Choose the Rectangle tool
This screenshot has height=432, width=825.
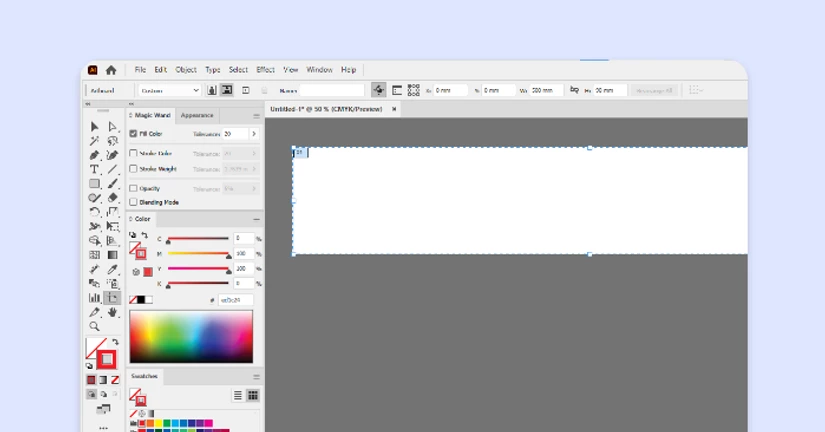94,184
